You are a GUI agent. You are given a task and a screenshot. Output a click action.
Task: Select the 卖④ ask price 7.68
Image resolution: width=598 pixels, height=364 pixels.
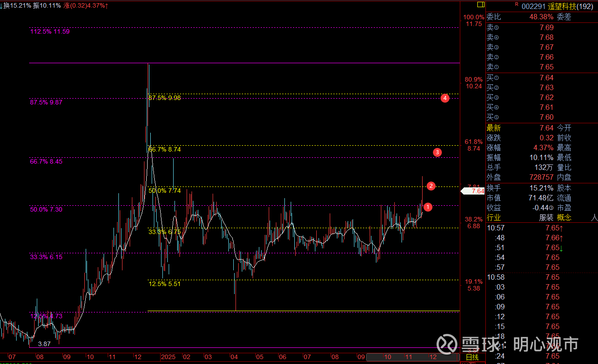(x=546, y=37)
